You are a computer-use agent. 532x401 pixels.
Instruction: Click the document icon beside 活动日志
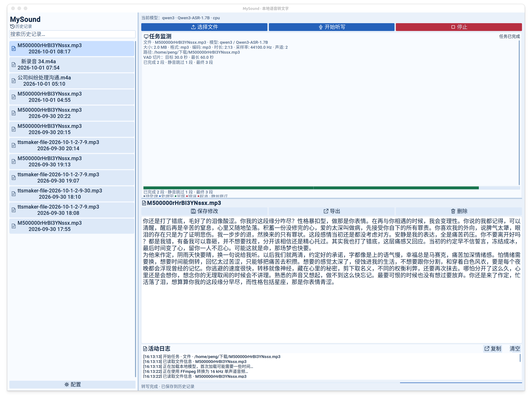point(145,349)
